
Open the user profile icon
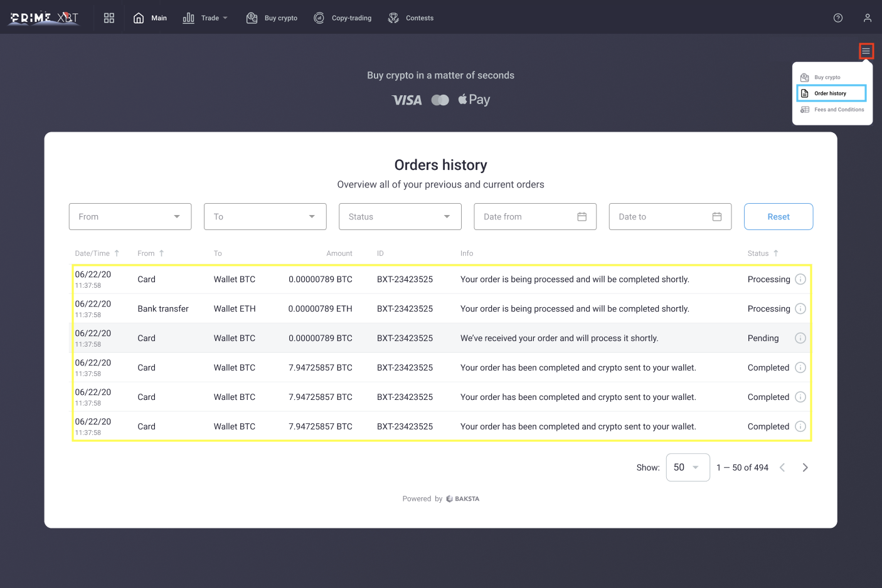pyautogui.click(x=868, y=18)
